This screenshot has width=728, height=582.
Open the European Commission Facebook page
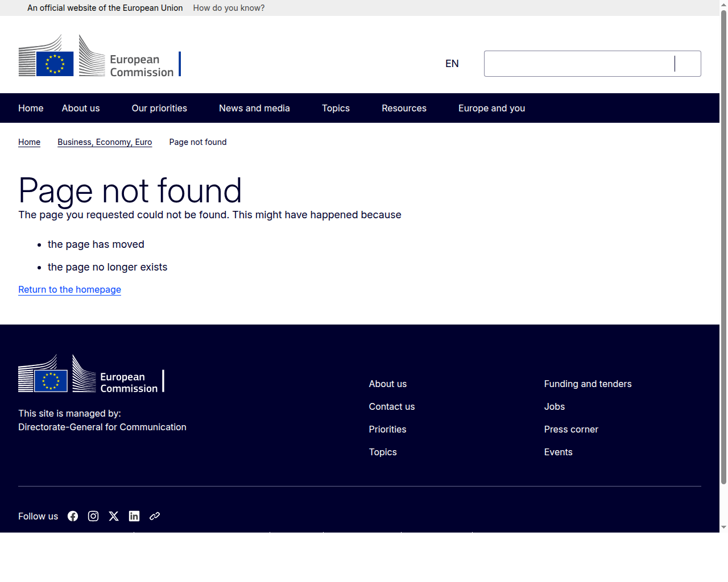[73, 516]
